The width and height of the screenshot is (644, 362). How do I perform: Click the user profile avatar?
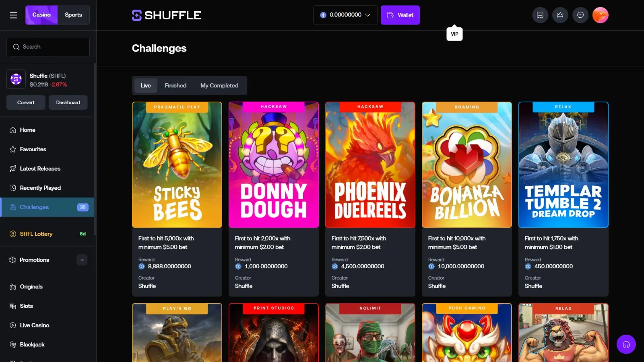tap(600, 15)
